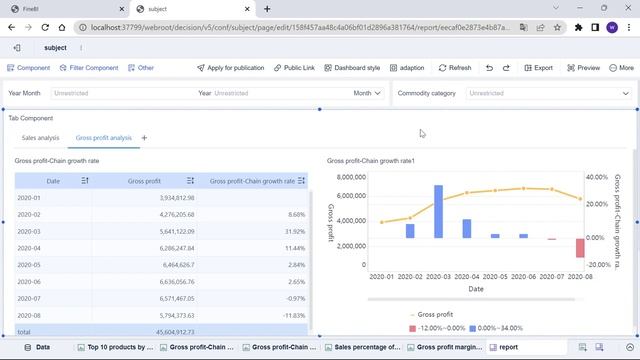Click the adaption layout button

(x=407, y=68)
